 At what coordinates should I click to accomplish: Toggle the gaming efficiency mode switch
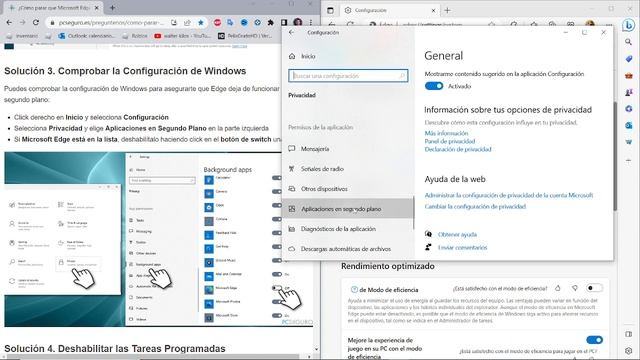594,340
